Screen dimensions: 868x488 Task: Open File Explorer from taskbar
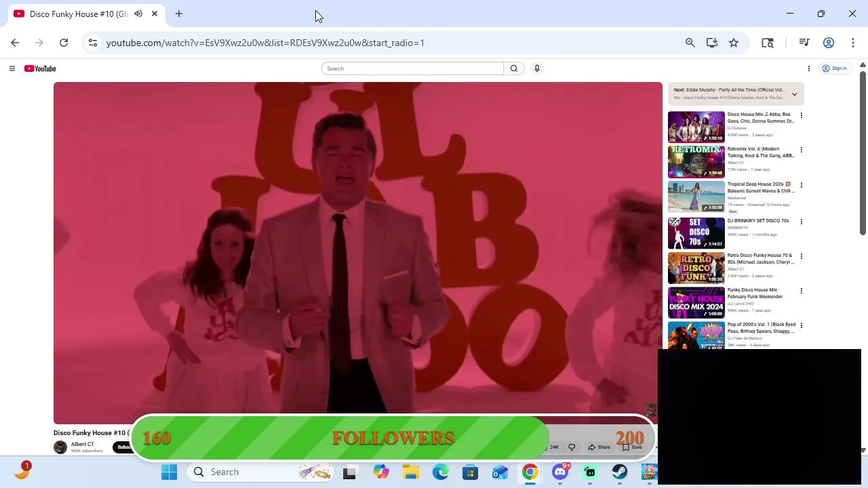coord(410,472)
